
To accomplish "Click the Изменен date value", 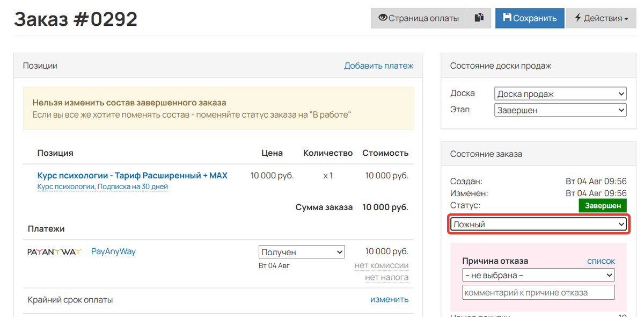I will tap(596, 193).
